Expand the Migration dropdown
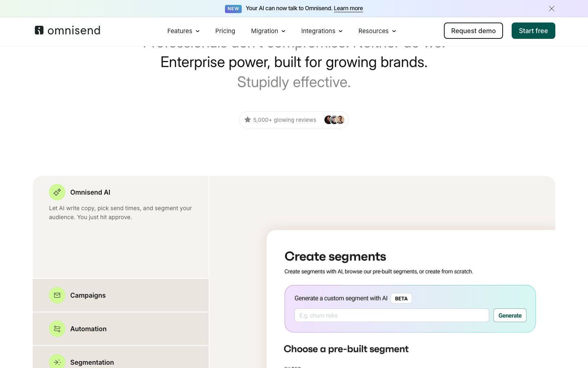The height and width of the screenshot is (368, 588). [268, 31]
